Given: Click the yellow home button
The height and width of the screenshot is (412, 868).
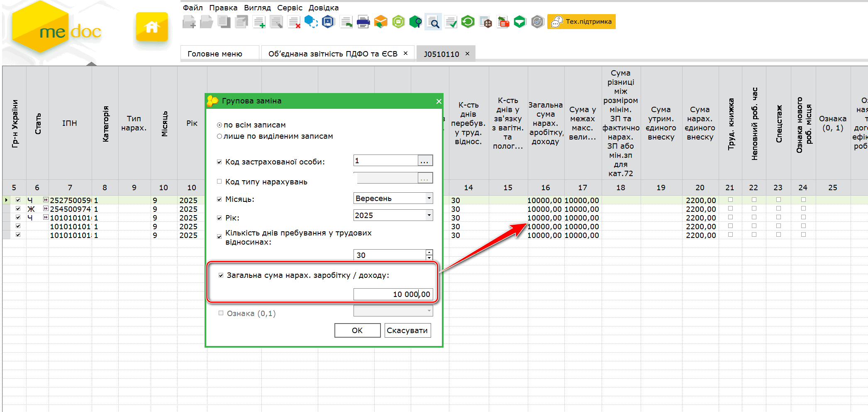Looking at the screenshot, I should [152, 27].
